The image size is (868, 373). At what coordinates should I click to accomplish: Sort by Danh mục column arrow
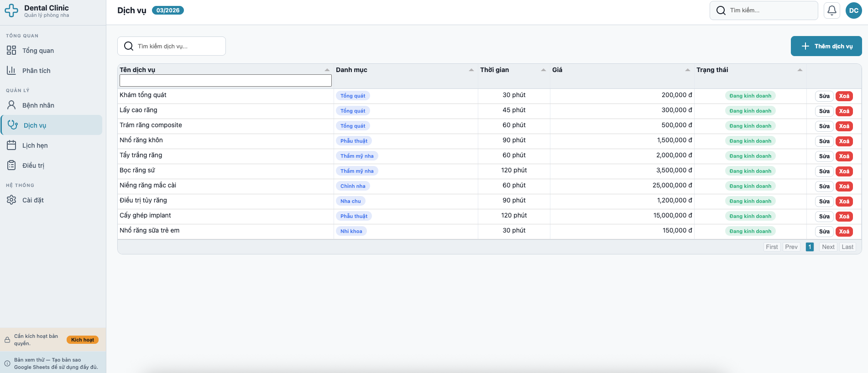471,70
